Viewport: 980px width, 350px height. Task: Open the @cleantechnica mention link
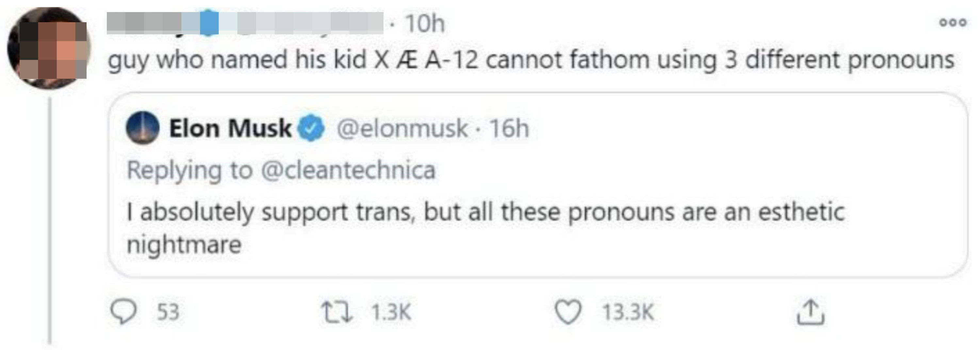click(348, 170)
